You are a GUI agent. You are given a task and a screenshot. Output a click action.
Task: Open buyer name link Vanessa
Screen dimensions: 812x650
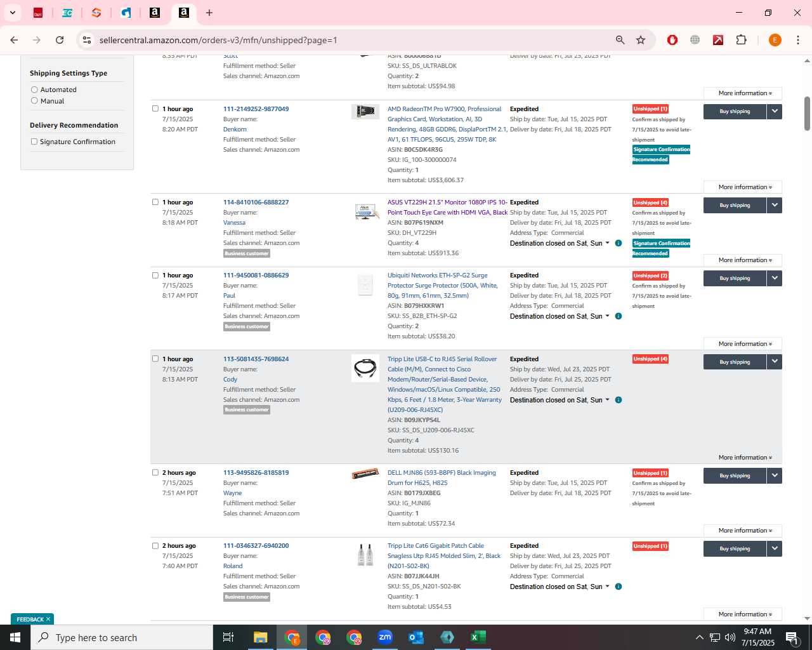point(234,222)
